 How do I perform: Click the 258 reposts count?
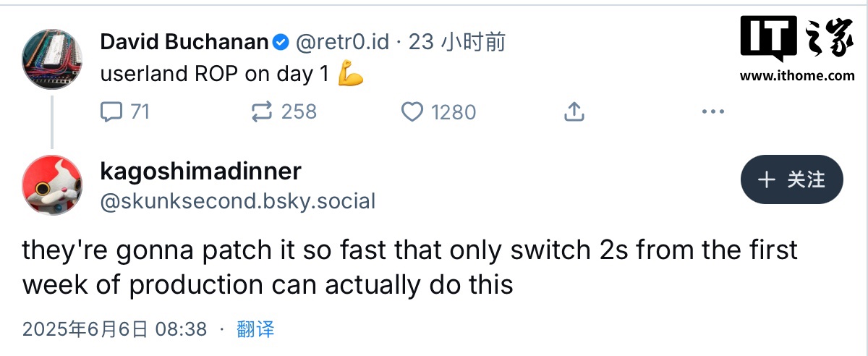[x=299, y=111]
